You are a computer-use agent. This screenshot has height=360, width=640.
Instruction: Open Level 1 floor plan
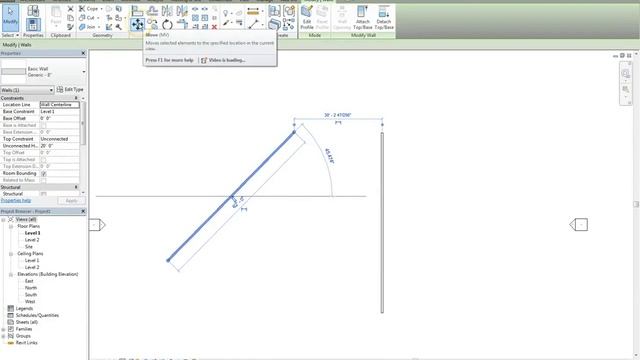33,233
